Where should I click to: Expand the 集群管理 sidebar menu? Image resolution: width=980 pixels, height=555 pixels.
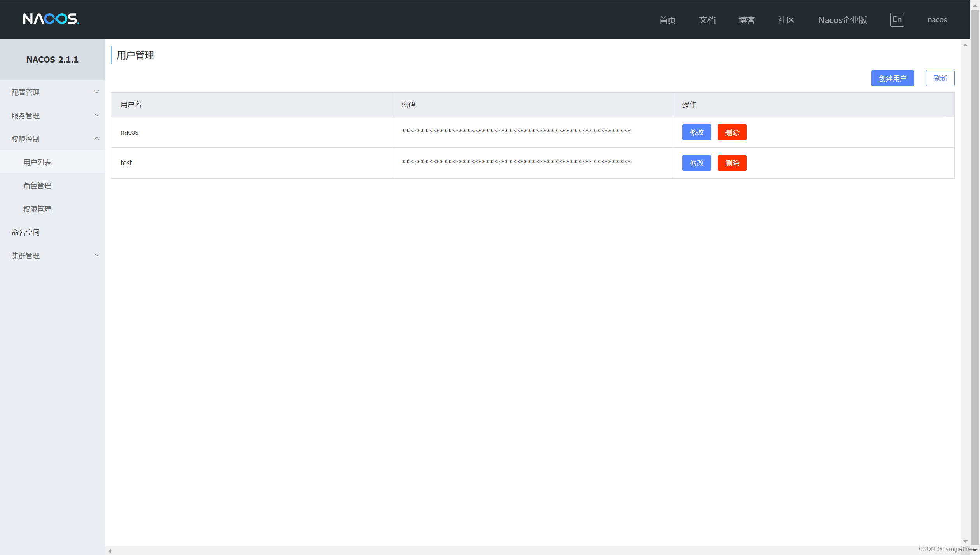[x=52, y=256]
